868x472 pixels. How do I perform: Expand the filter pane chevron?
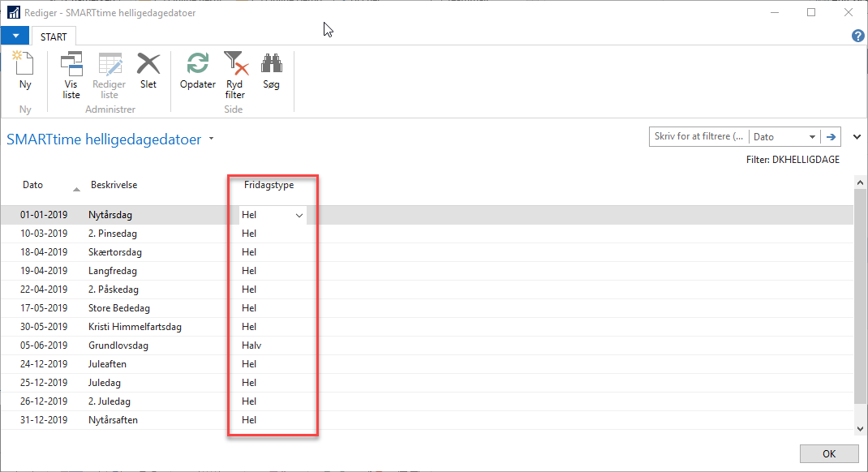pos(857,137)
